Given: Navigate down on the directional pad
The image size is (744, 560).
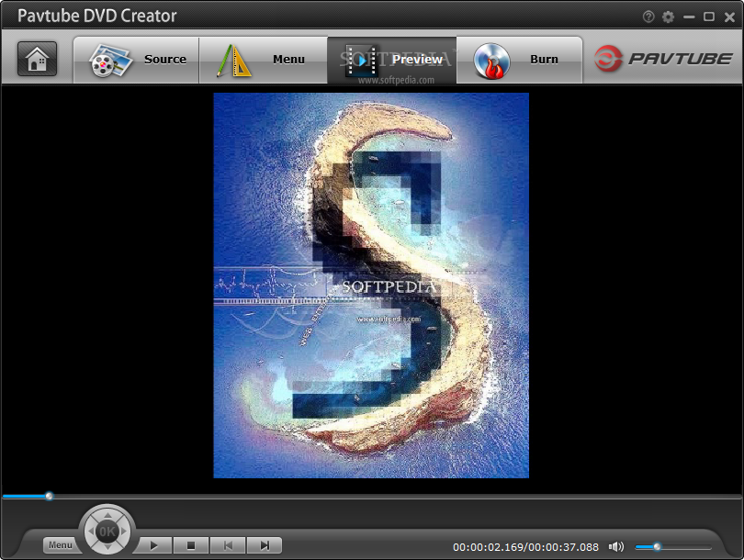Looking at the screenshot, I should pyautogui.click(x=107, y=548).
